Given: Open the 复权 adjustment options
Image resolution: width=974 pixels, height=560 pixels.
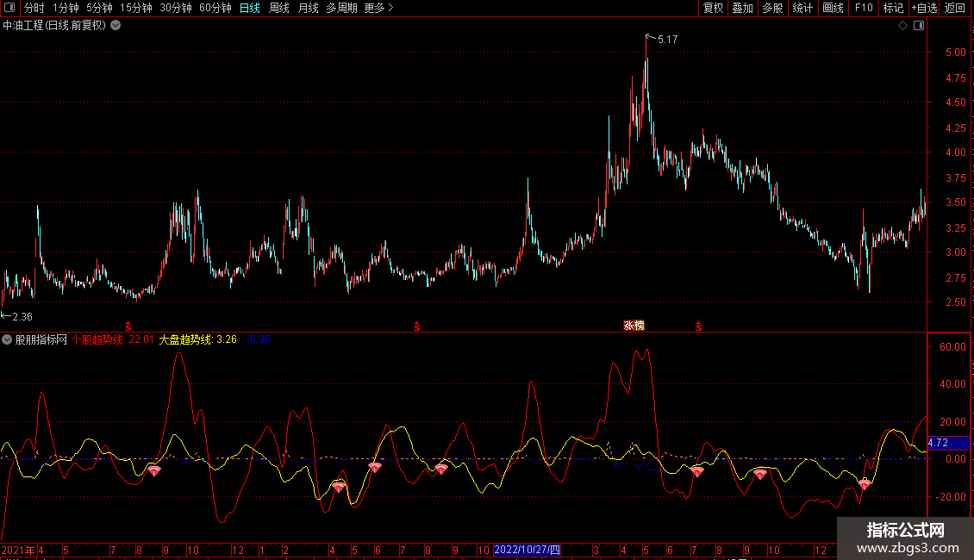Looking at the screenshot, I should tap(713, 8).
